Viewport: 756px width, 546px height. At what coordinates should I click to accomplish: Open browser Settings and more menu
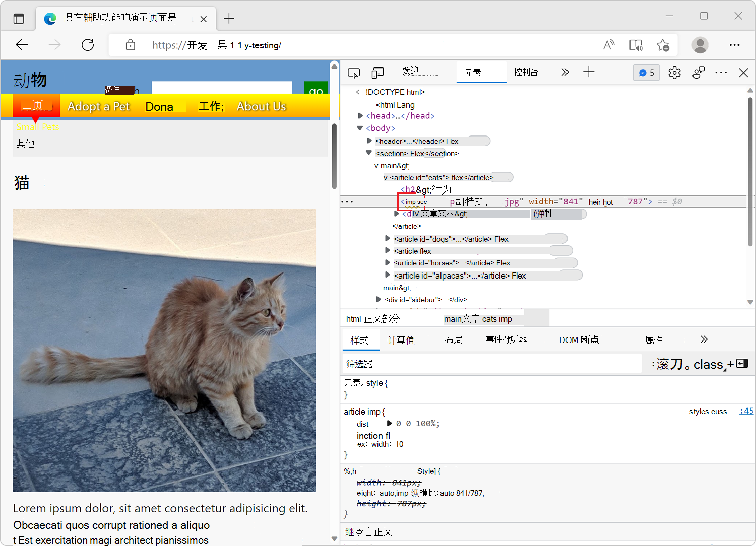[734, 45]
